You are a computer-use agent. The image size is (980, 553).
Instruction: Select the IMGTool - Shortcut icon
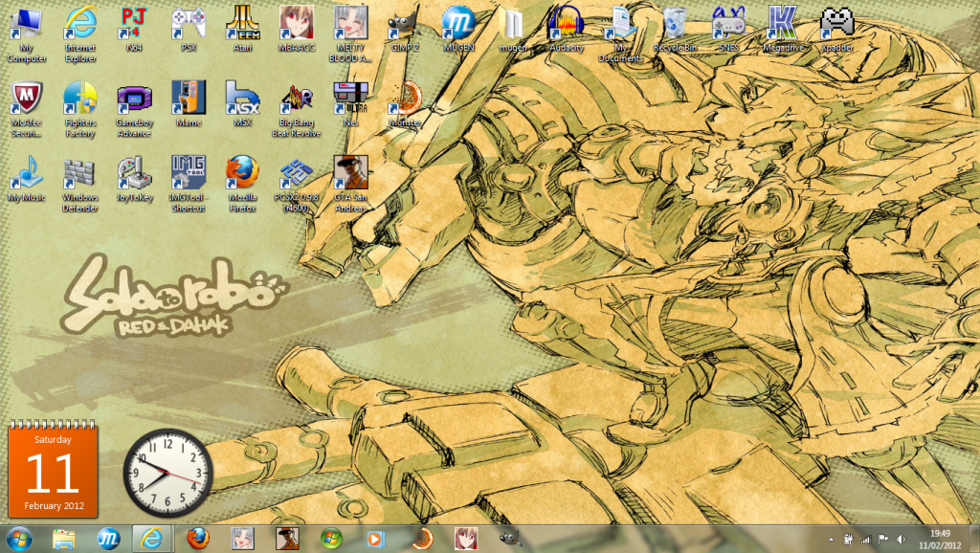pos(189,185)
